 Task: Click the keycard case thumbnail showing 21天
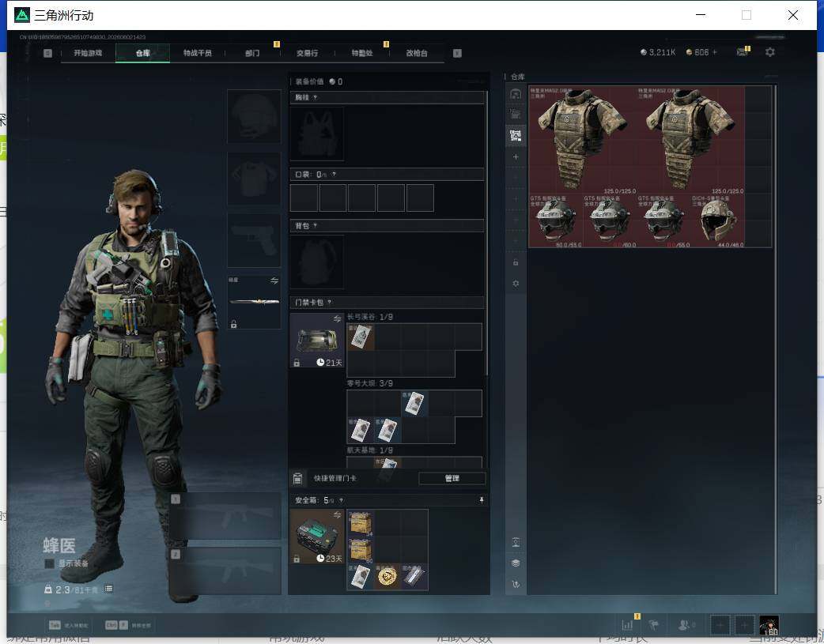tap(317, 341)
